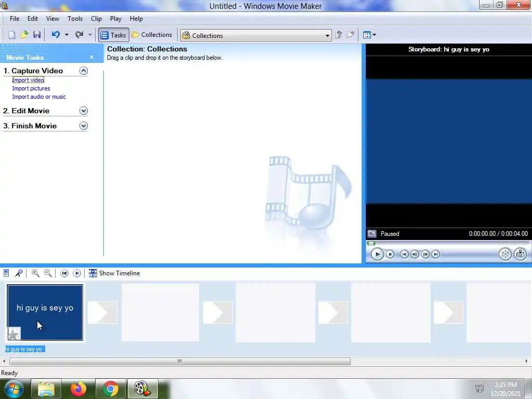Click the storyboard scroll right arrow
Image resolution: width=532 pixels, height=399 pixels.
pos(527,362)
